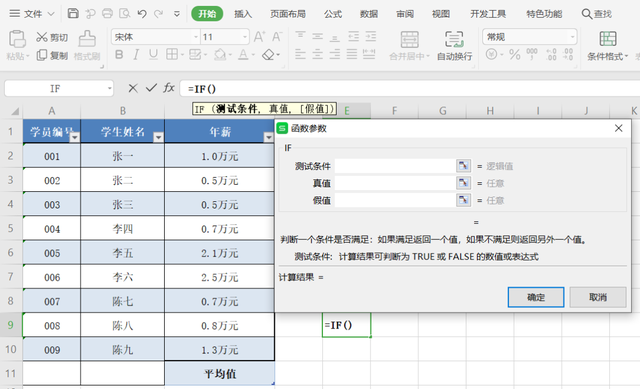Switch to the 插入 ribbon tab
Screen dimensions: 640x389
click(x=243, y=14)
